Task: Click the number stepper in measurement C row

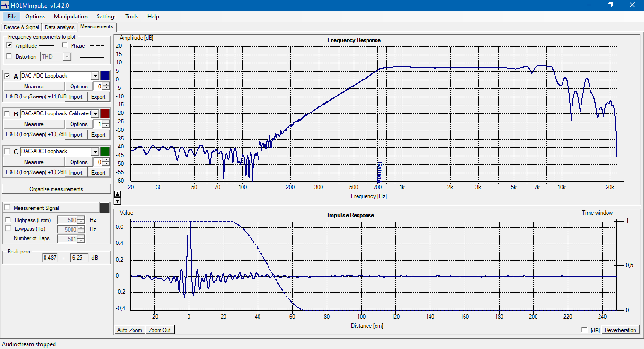Action: coord(101,162)
